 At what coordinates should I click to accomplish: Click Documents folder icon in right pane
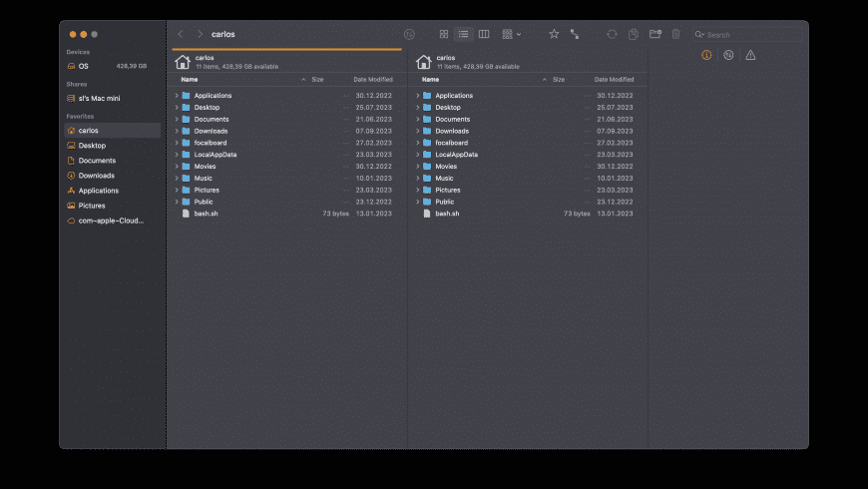pyautogui.click(x=427, y=119)
